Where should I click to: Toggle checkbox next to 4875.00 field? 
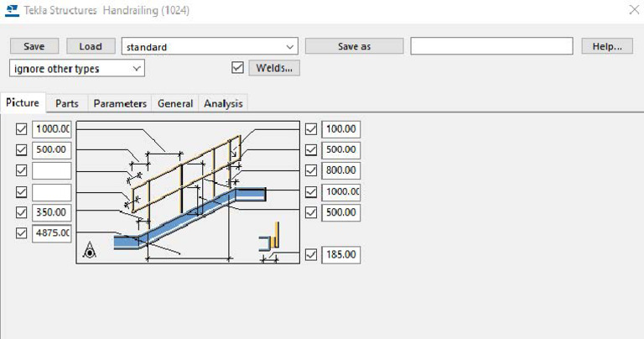21,233
